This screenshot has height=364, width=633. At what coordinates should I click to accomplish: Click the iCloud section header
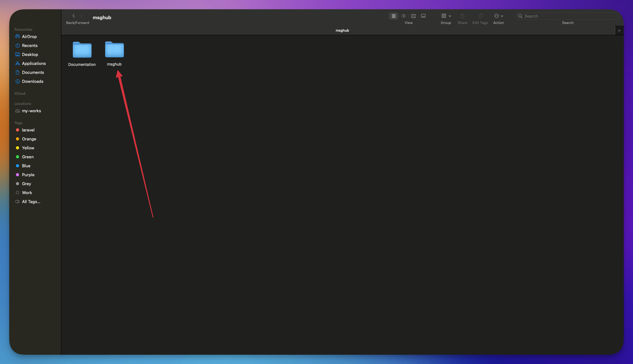[x=20, y=93]
